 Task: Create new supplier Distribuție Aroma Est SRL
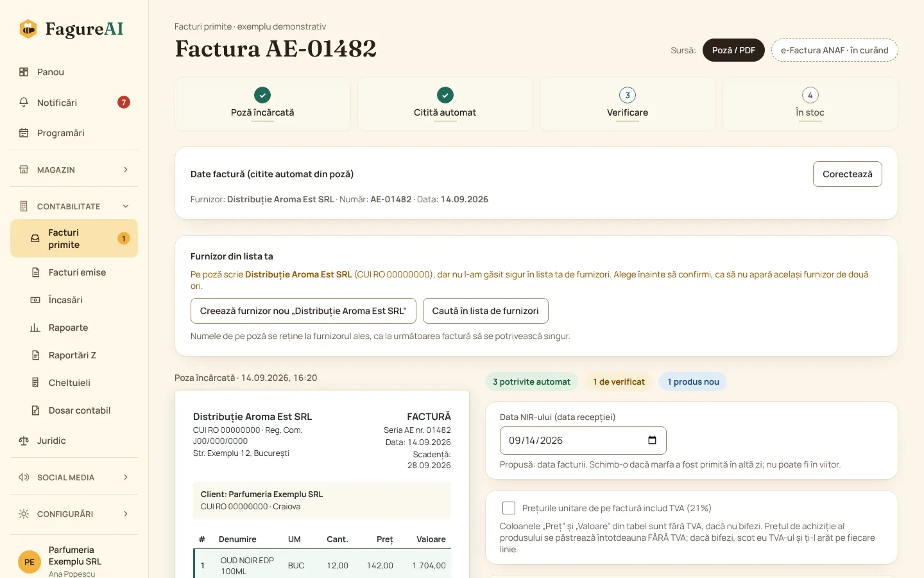click(x=304, y=311)
